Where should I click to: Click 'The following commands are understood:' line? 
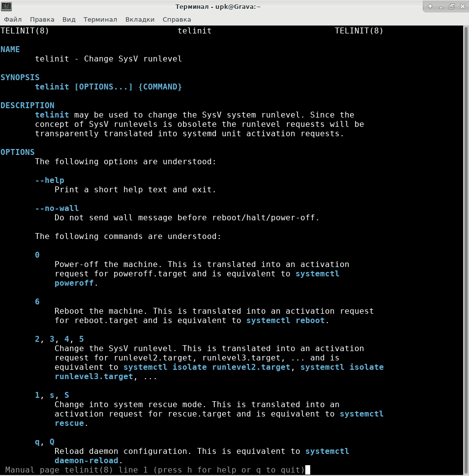(128, 237)
